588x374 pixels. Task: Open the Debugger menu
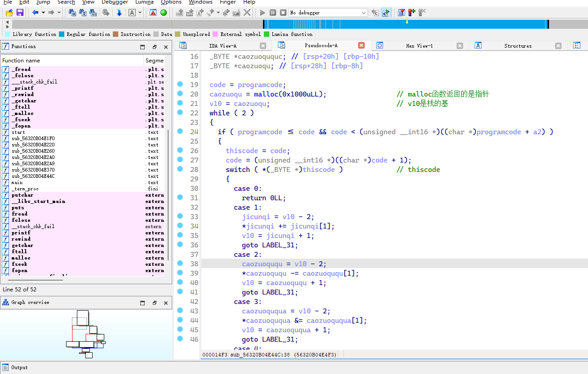(x=115, y=2)
